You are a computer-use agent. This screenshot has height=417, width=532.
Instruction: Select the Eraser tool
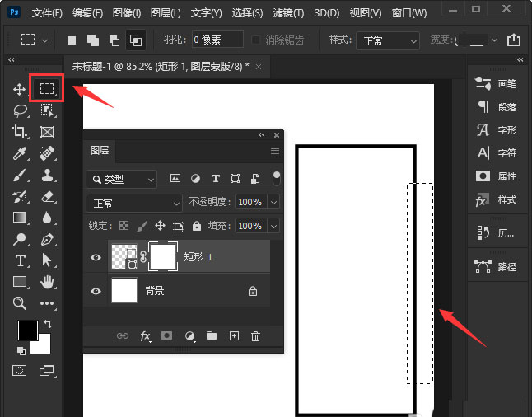point(47,197)
